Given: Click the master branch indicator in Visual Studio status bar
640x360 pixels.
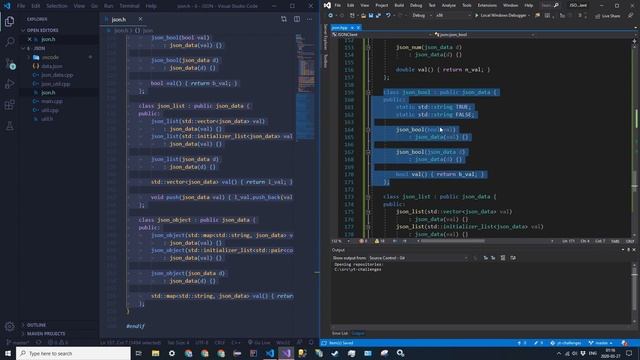Looking at the screenshot, I should pos(601,343).
